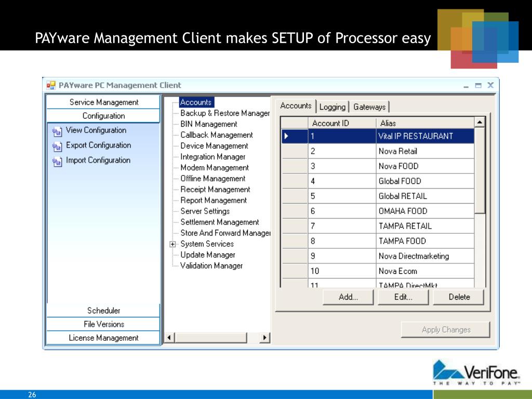Switch to the Gateways tab
Viewport: 532px width, 399px height.
(x=369, y=107)
